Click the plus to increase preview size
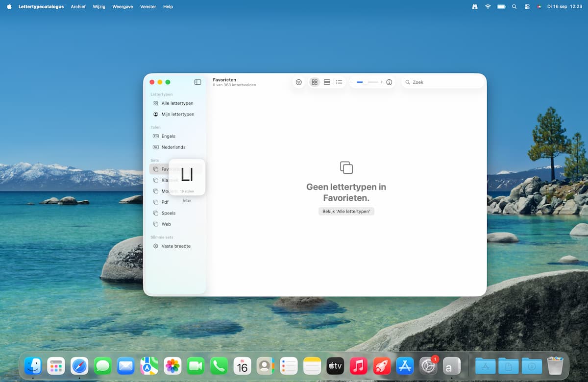This screenshot has height=382, width=588. point(382,82)
